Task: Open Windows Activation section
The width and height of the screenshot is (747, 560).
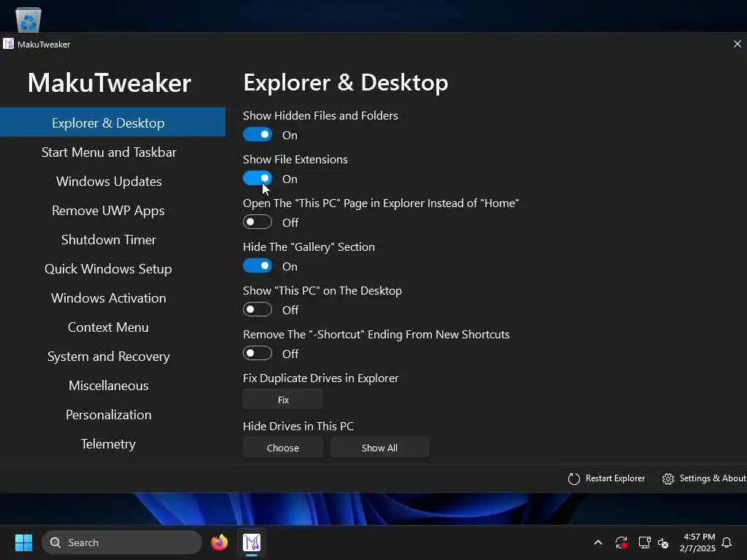Action: click(x=109, y=298)
